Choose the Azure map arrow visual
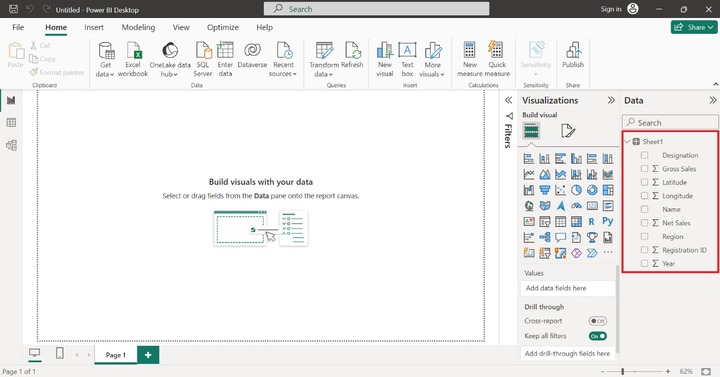The width and height of the screenshot is (720, 377). (560, 206)
